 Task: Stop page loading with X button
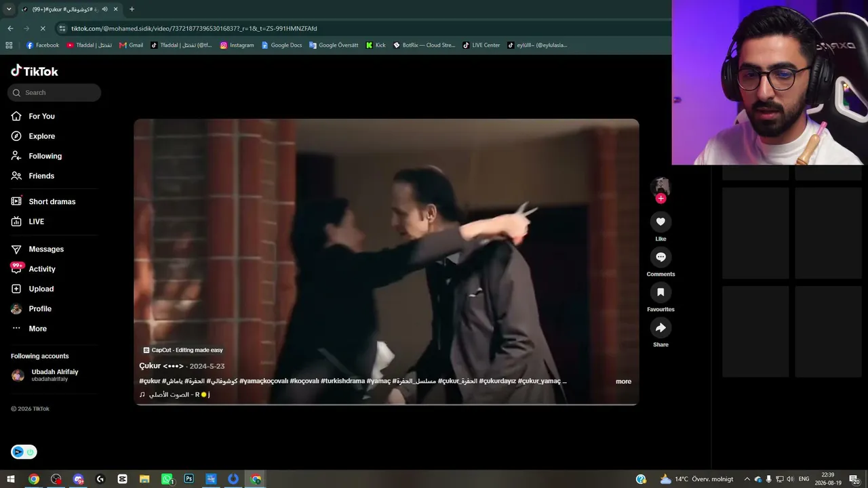tap(43, 28)
